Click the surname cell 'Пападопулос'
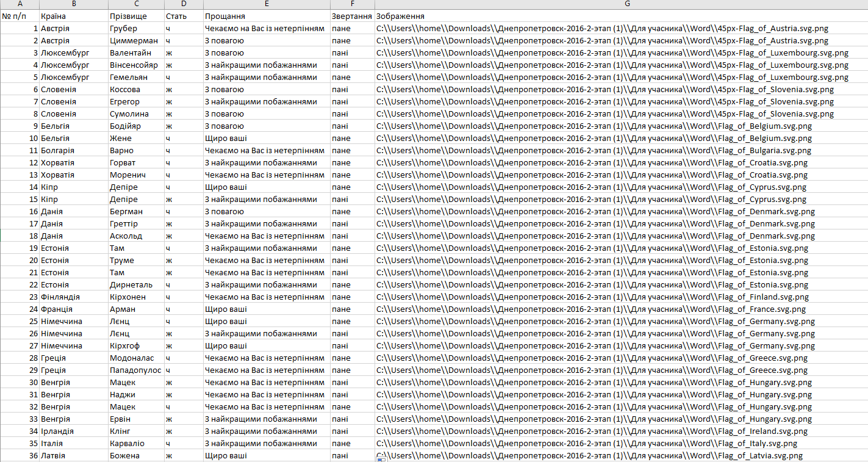868x462 pixels. click(x=135, y=370)
